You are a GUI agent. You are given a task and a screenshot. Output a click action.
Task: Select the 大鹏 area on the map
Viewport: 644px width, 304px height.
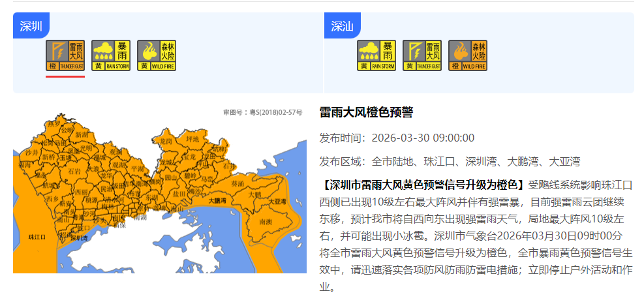point(254,194)
